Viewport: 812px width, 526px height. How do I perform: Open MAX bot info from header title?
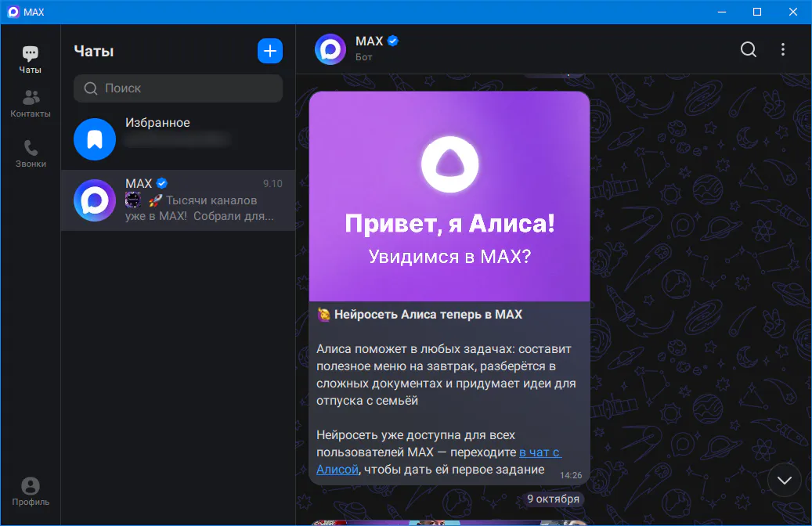coord(369,41)
